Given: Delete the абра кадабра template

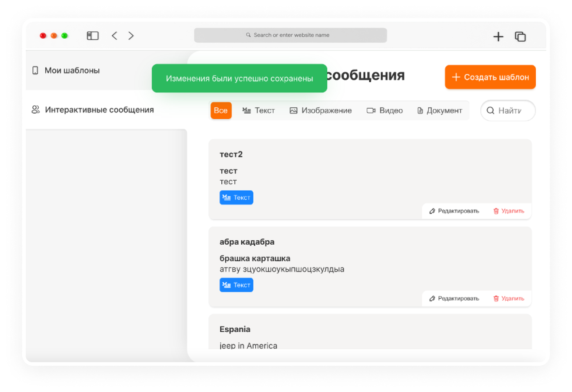Looking at the screenshot, I should 509,298.
